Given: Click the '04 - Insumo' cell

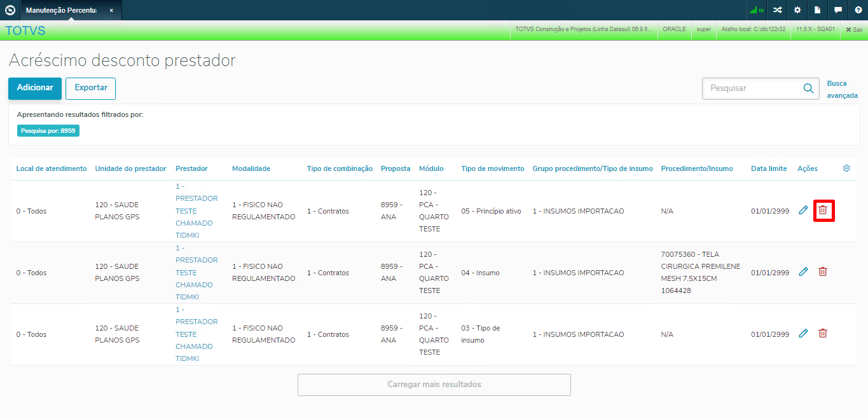Looking at the screenshot, I should (x=480, y=273).
